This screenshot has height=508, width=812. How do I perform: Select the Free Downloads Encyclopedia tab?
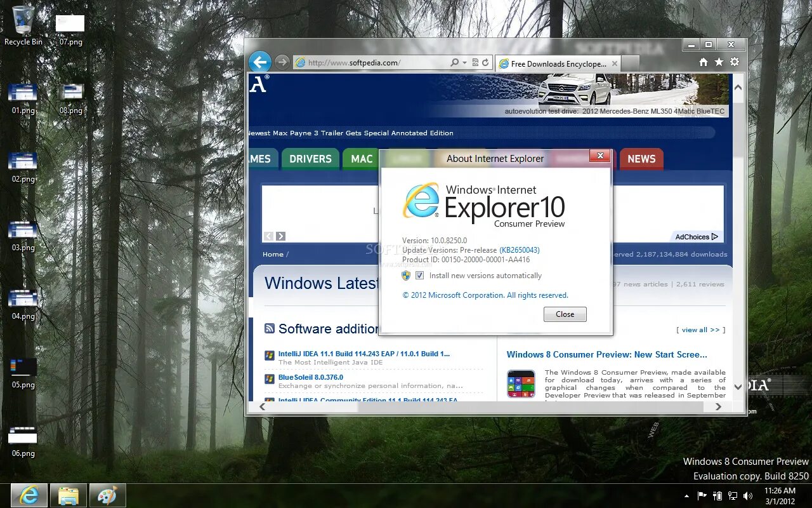coord(558,63)
